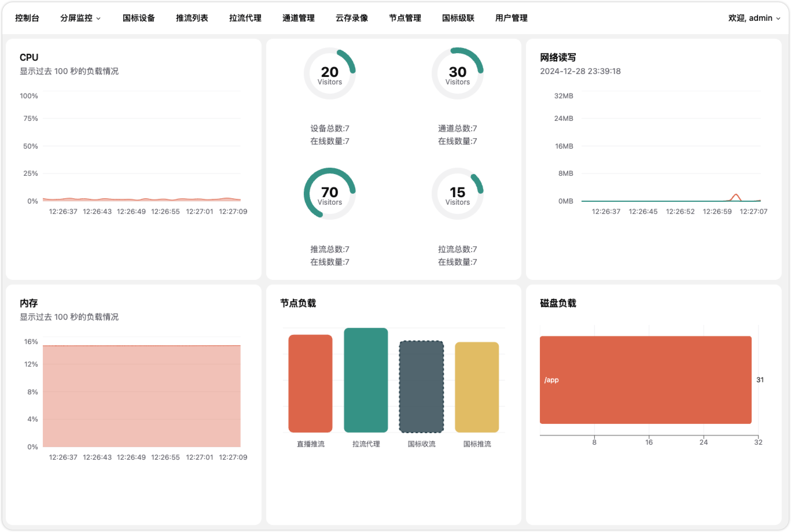Click the 15 Visitors pull stream gauge
Image resolution: width=791 pixels, height=532 pixels.
click(x=458, y=194)
